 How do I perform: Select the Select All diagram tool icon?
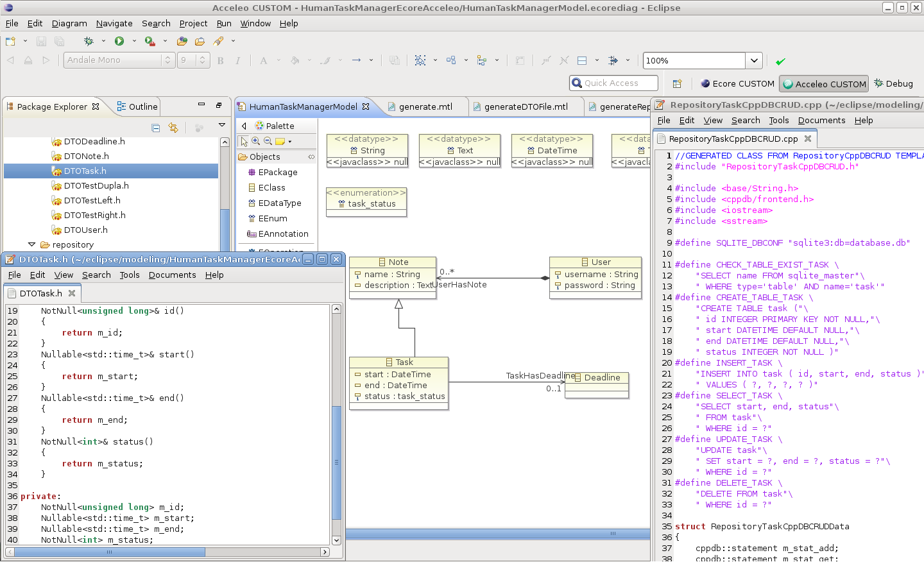click(420, 60)
